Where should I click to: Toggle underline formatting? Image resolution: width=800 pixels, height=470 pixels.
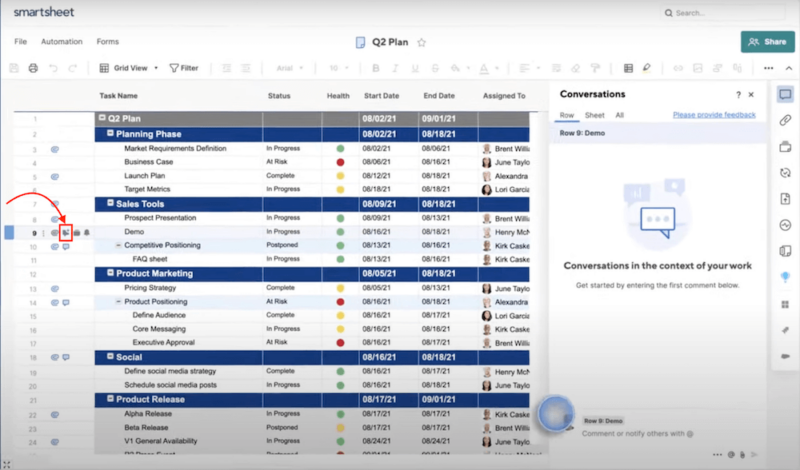point(415,68)
